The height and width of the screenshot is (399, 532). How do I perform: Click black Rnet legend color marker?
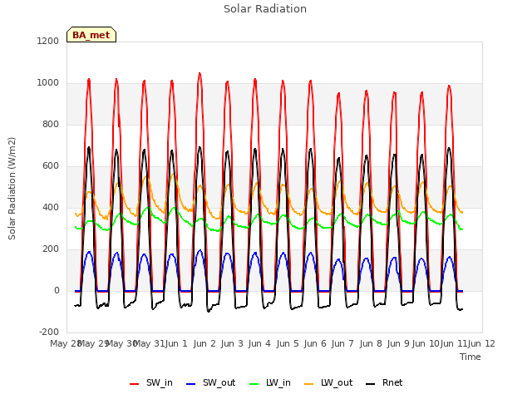371,384
